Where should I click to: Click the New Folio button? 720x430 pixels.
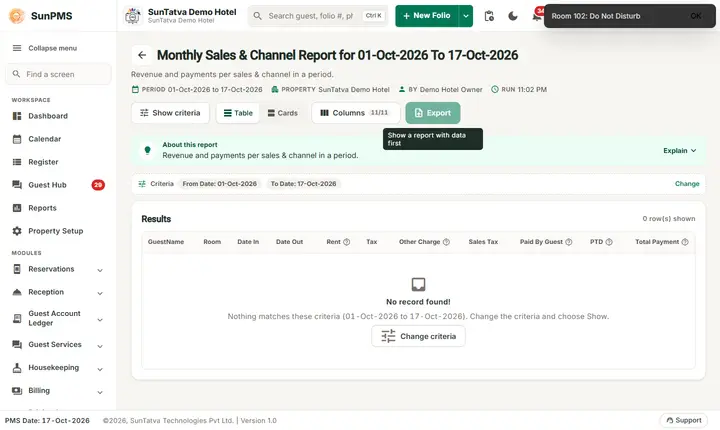point(427,16)
